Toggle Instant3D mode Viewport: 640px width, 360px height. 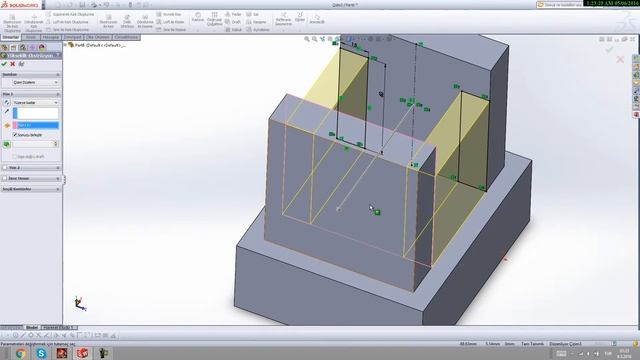[317, 19]
